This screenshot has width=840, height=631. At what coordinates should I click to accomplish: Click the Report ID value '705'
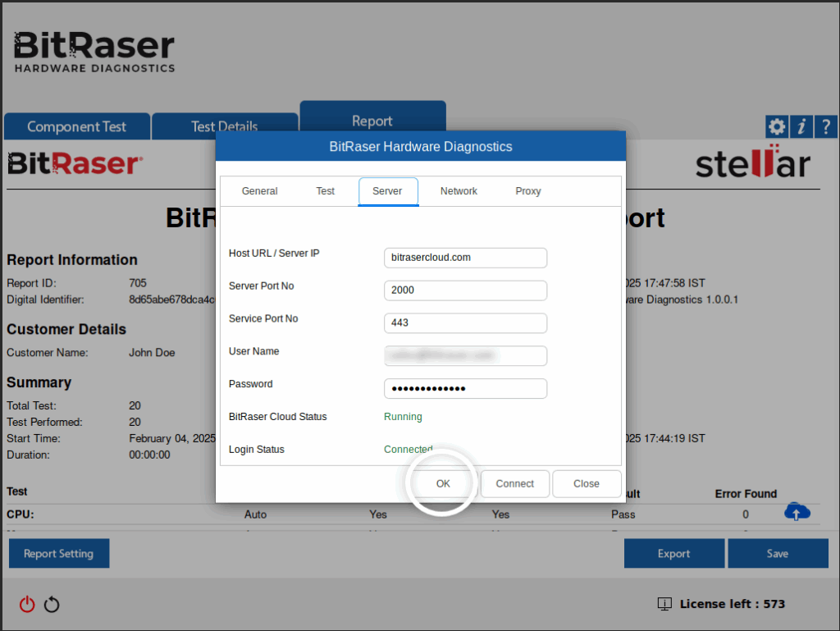[138, 283]
